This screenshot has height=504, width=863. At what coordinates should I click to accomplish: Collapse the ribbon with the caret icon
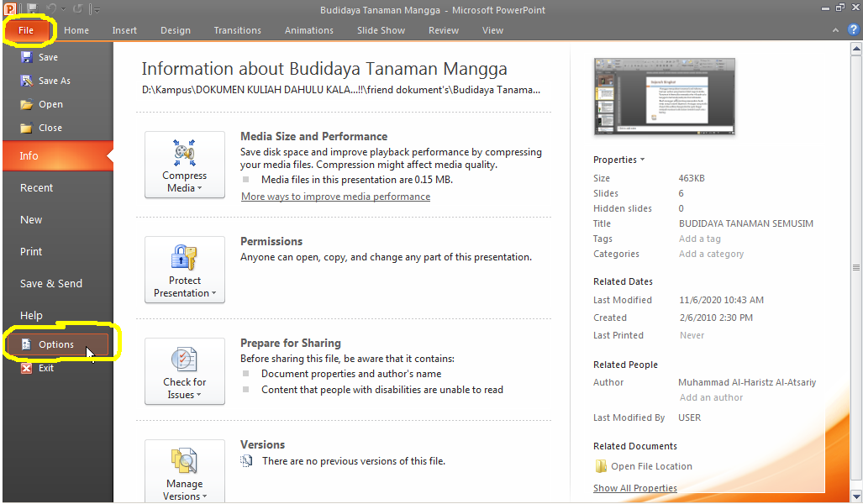coord(835,30)
